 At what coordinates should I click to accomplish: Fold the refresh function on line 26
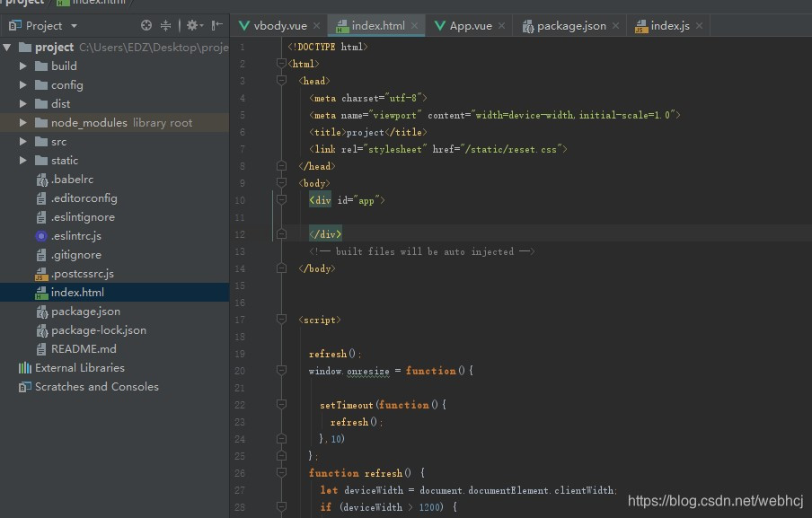(281, 473)
